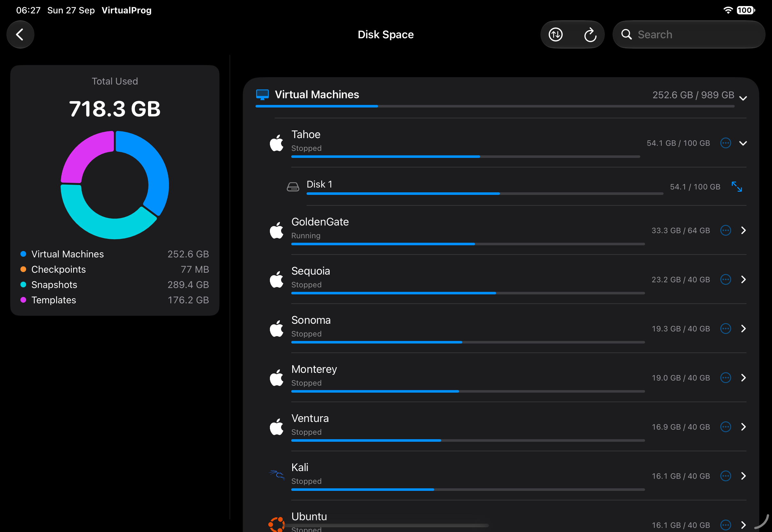Click the 252.6 GB / 989 GB summary
772x532 pixels.
tap(693, 95)
